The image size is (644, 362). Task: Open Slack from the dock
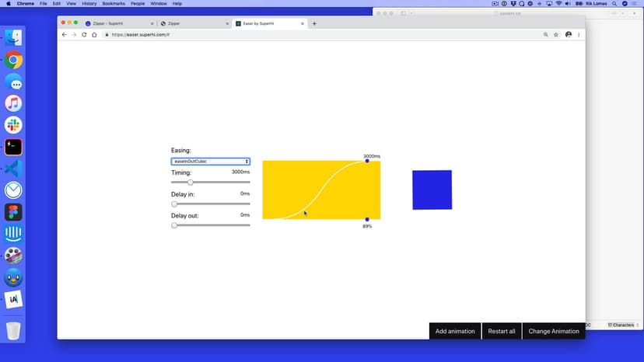click(13, 125)
